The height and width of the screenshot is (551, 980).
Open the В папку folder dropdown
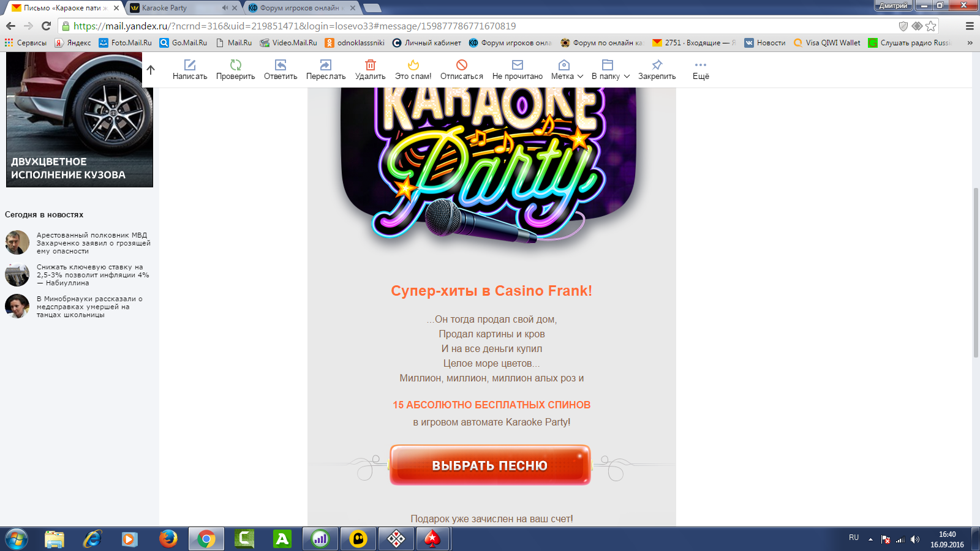tap(611, 70)
